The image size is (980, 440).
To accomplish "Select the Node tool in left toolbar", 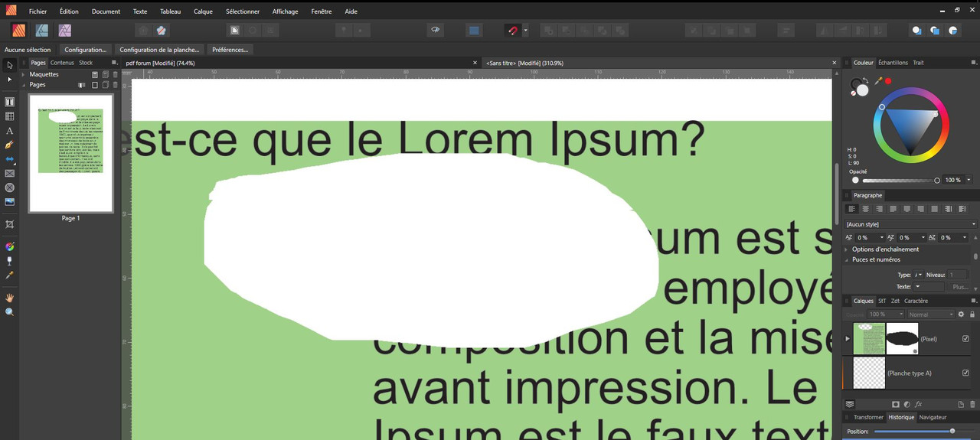I will pyautogui.click(x=9, y=80).
